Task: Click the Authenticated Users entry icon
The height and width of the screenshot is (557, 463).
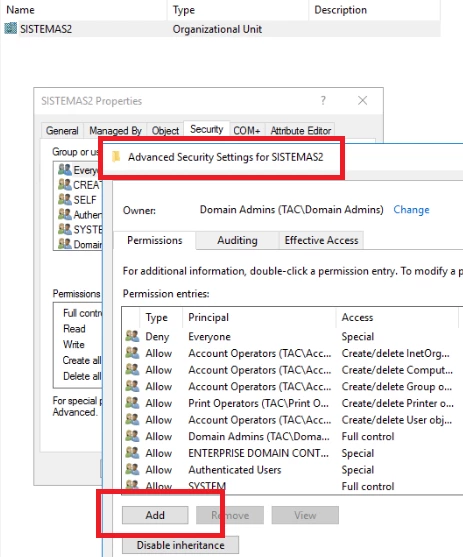Action: pyautogui.click(x=132, y=469)
